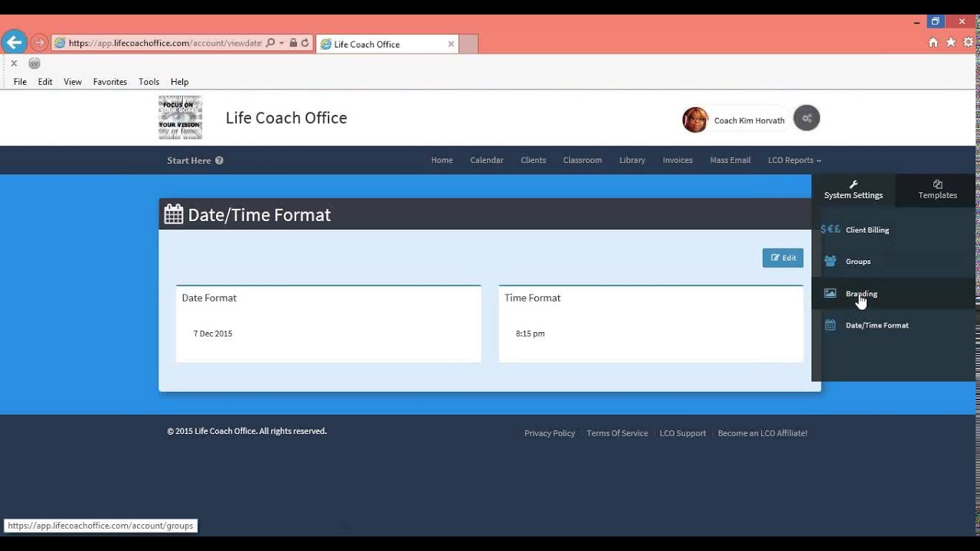
Task: Click the browser Favorites star icon
Action: tap(951, 43)
